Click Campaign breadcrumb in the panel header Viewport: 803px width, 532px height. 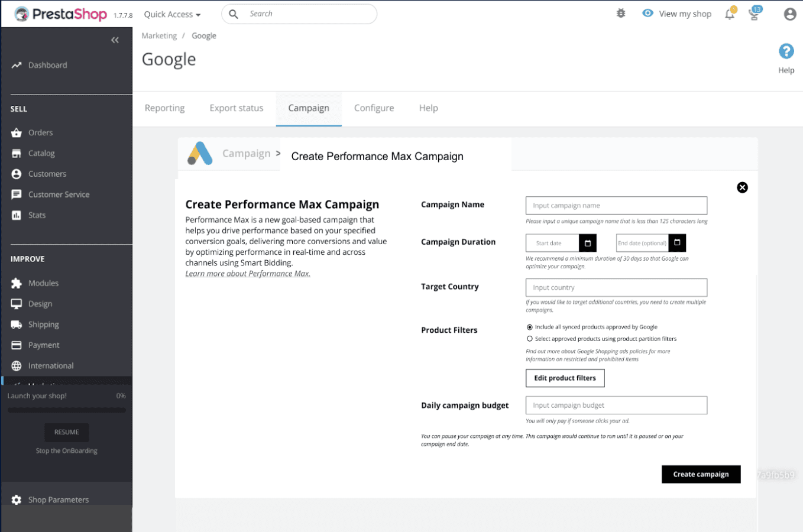(246, 154)
